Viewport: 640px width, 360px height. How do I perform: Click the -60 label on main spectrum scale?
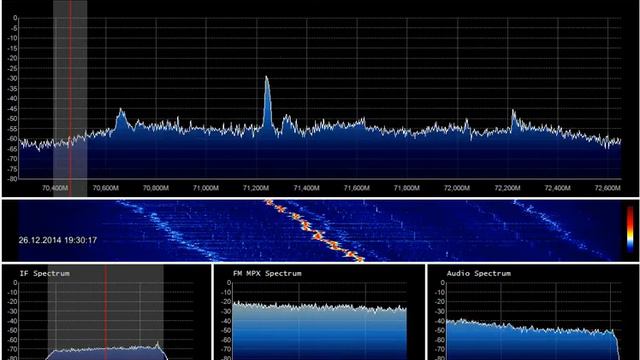[x=13, y=139]
